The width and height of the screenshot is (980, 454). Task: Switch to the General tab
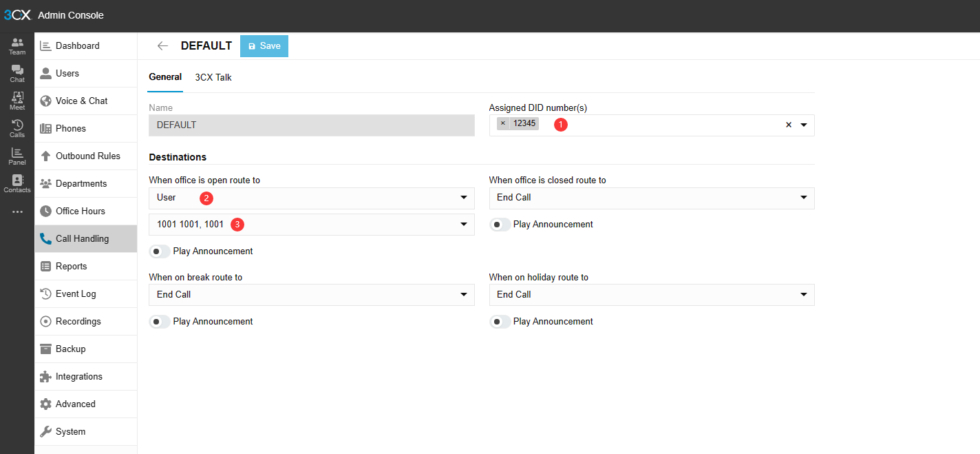pos(165,77)
